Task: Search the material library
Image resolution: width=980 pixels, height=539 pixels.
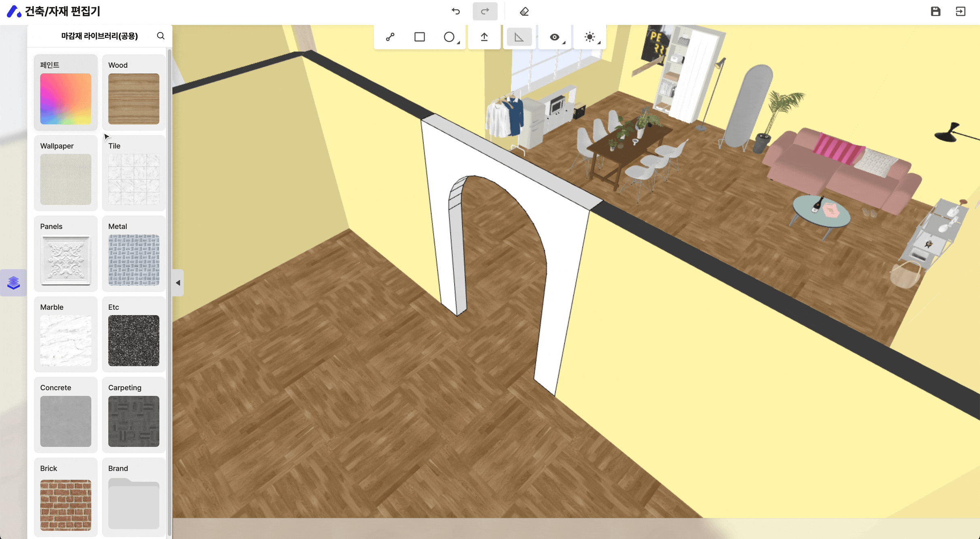Action: click(161, 36)
